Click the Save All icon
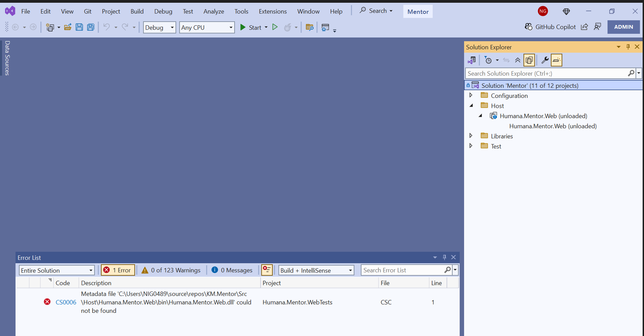This screenshot has height=336, width=644. 91,27
